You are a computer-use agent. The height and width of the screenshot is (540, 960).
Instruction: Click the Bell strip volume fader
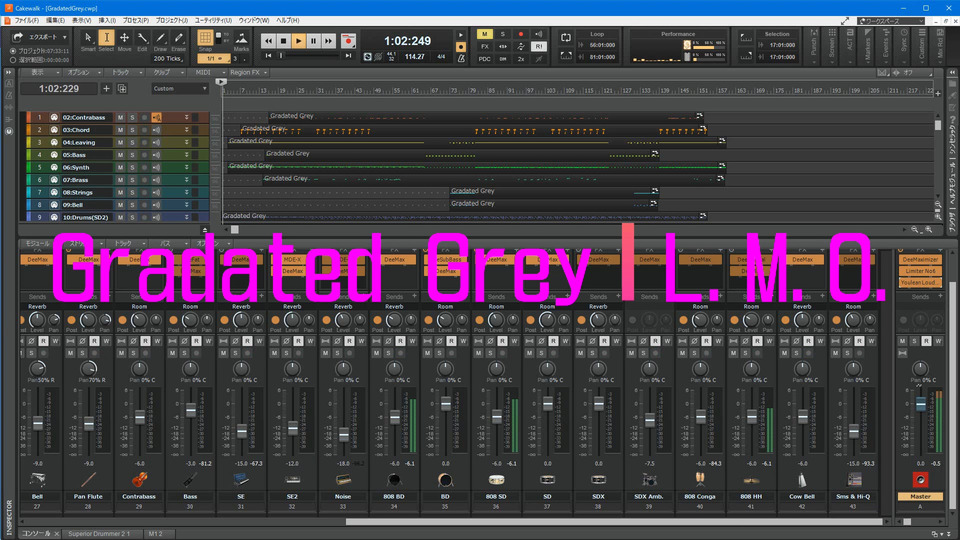[x=38, y=423]
